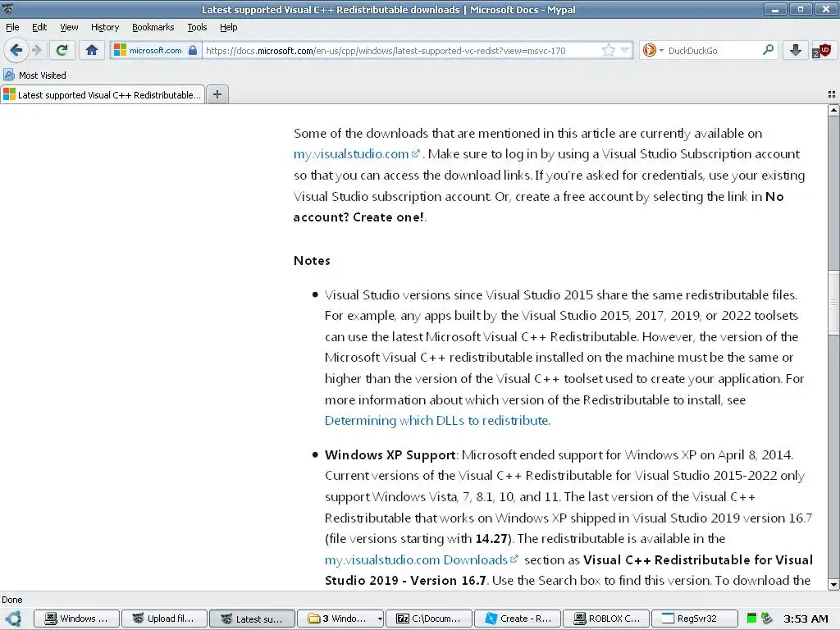840x630 pixels.
Task: Open the File menu
Action: point(12,27)
